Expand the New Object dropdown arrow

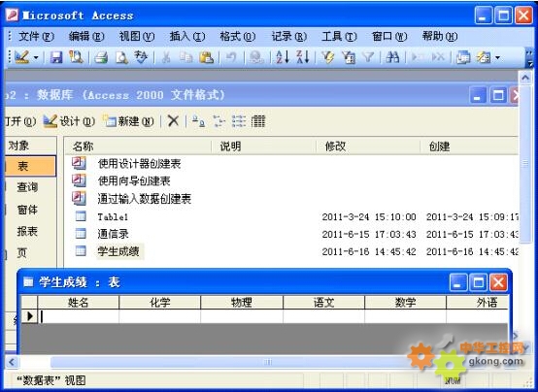point(497,57)
